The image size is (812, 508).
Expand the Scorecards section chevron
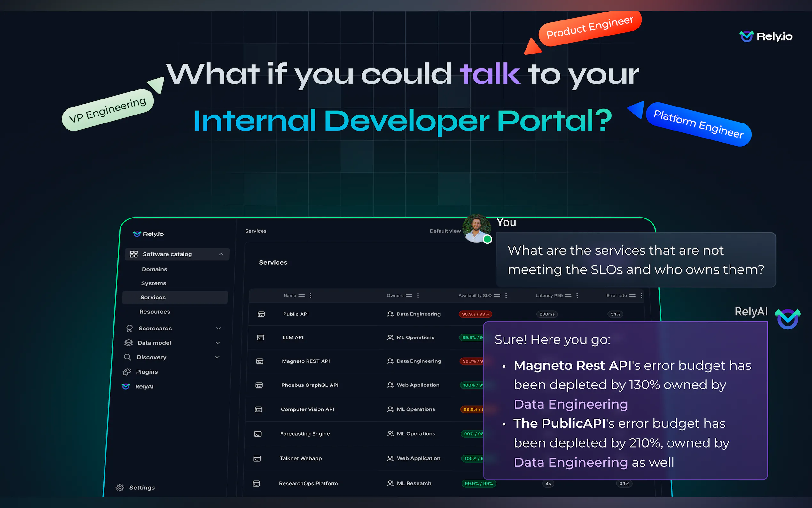(x=218, y=328)
